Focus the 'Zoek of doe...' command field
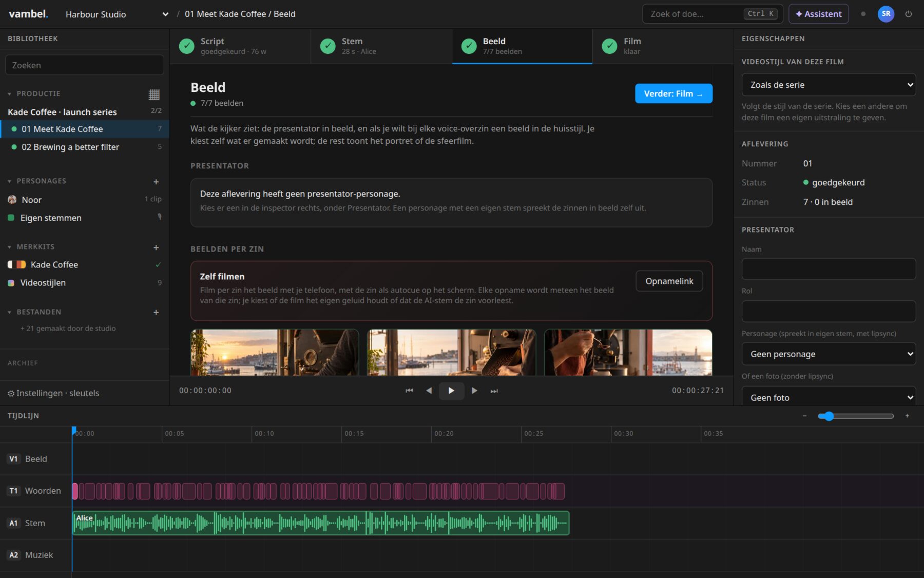 713,14
